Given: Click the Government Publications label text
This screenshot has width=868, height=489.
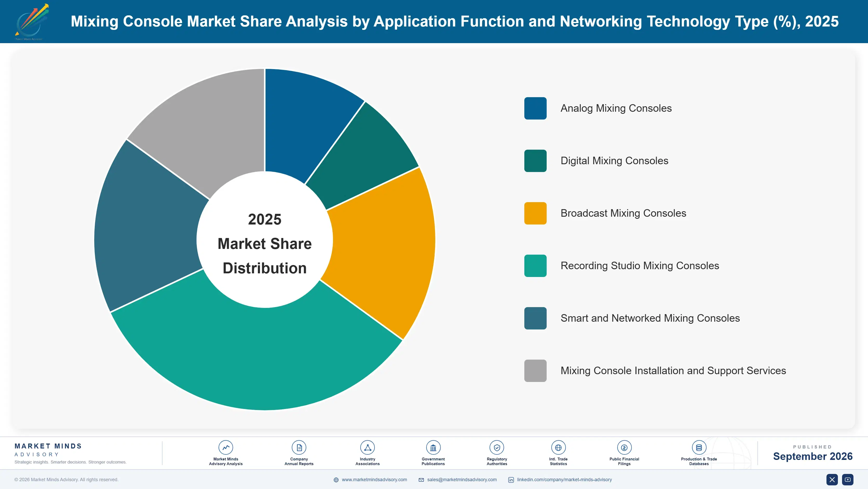Looking at the screenshot, I should click(433, 461).
